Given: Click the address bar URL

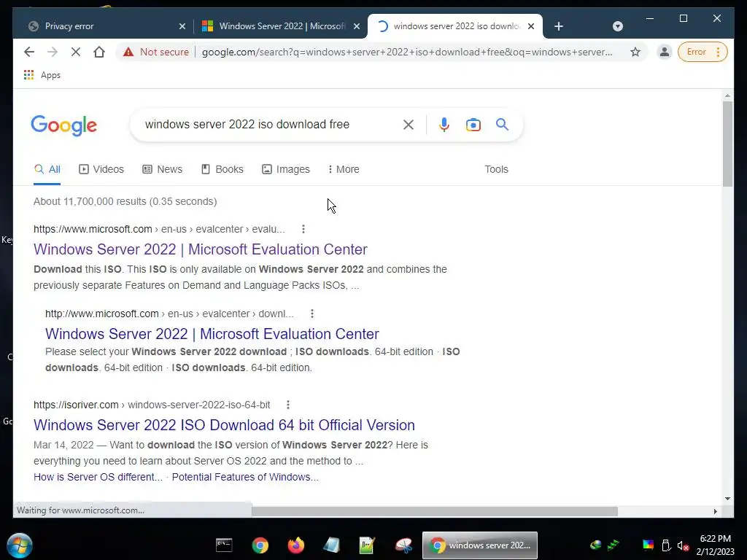Looking at the screenshot, I should [407, 52].
